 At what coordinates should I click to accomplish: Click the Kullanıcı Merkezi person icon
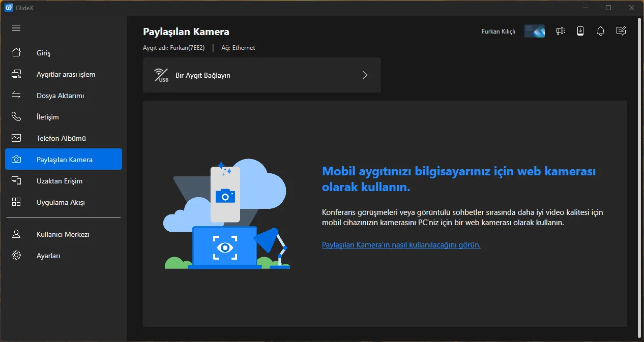16,234
